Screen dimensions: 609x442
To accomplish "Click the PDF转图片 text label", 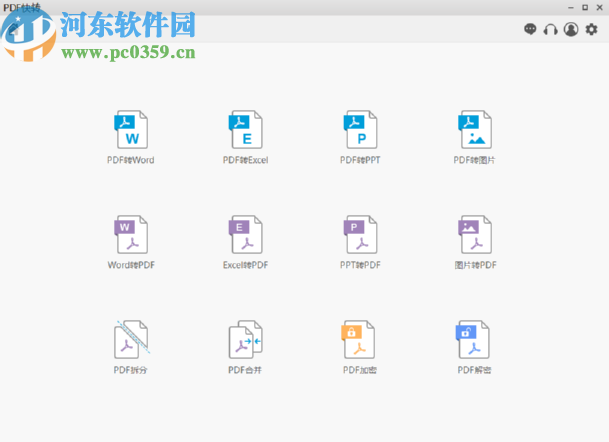I will 474,160.
